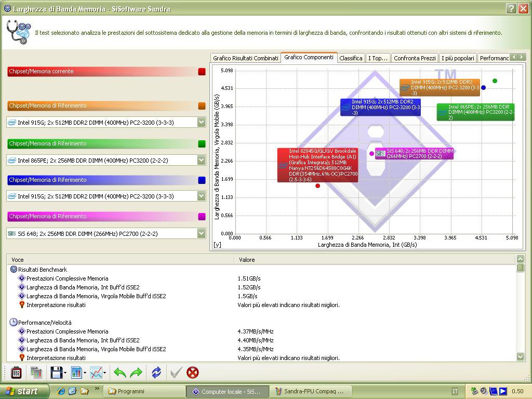532x399 pixels.
Task: Switch to Programmi taskbar window
Action: [144, 391]
